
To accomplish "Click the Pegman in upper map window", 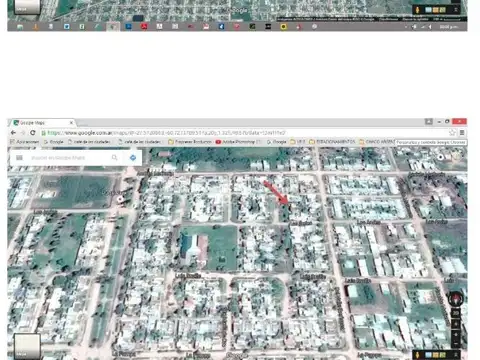I will click(417, 10).
